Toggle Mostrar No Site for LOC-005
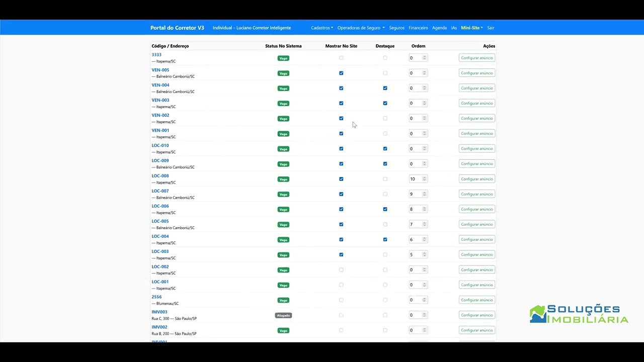 point(341,224)
